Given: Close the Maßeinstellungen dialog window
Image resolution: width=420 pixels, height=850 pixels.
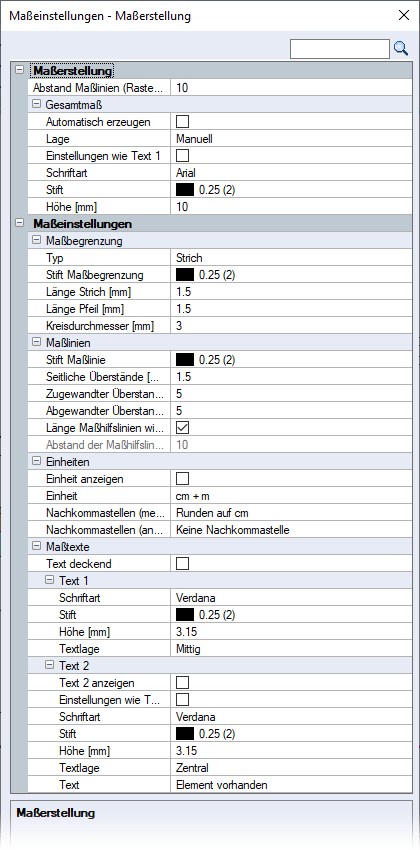Looking at the screenshot, I should 404,15.
